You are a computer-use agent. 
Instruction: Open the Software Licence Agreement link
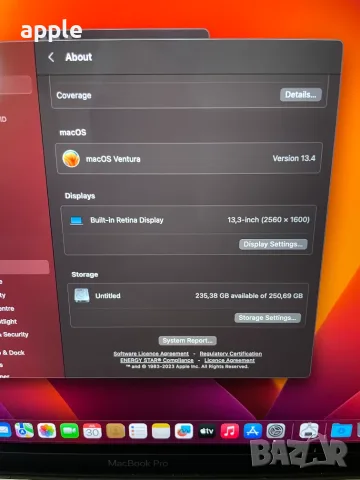tap(151, 354)
